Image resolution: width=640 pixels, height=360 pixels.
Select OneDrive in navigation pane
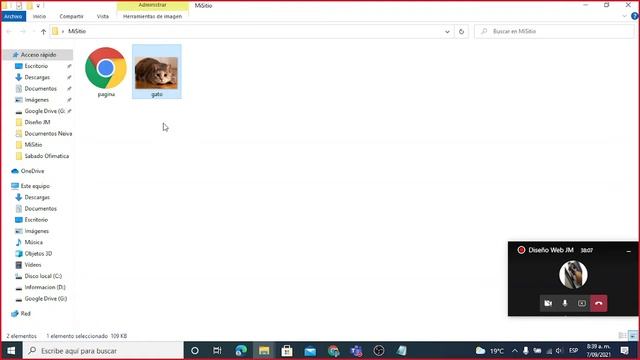pos(32,171)
